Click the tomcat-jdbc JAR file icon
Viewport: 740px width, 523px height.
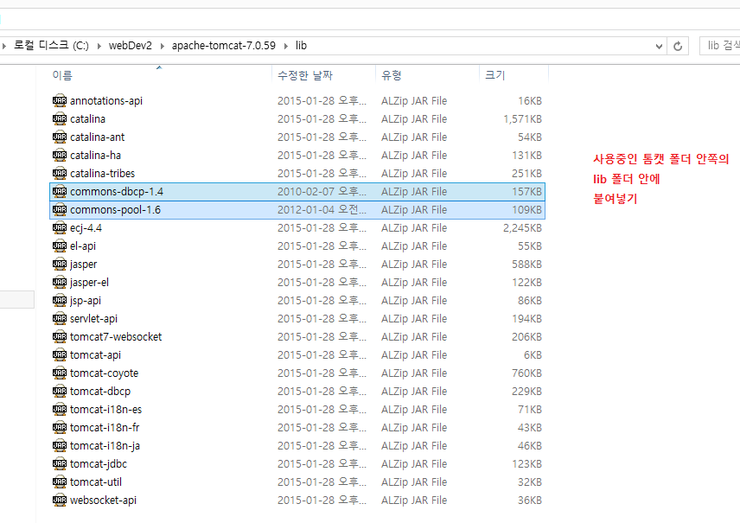tap(59, 464)
